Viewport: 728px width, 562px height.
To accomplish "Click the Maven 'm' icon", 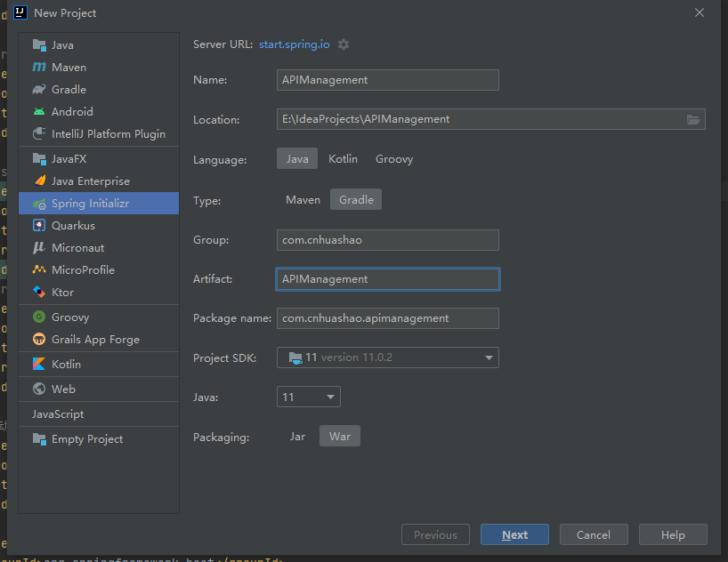I will point(39,68).
